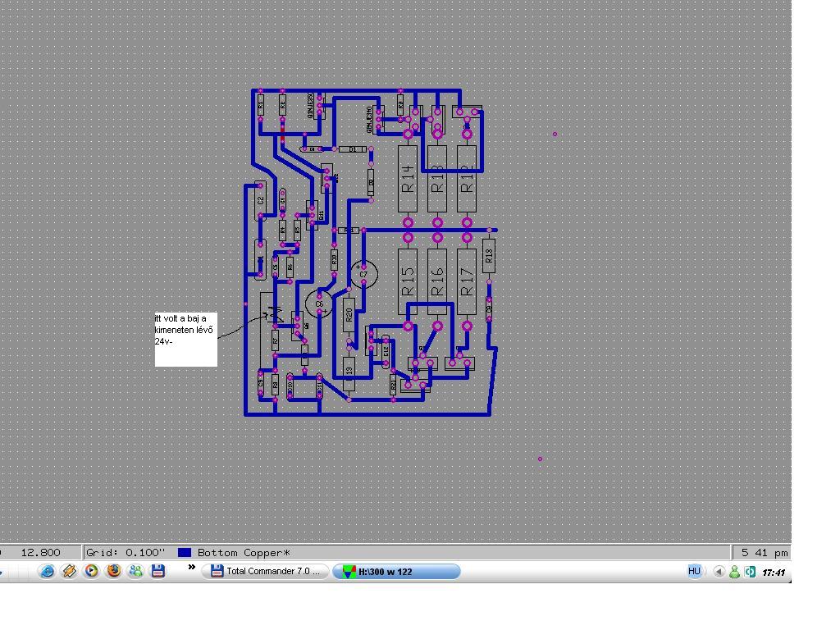Launch Firefox from the quick launch bar
840x630 pixels.
point(113,571)
